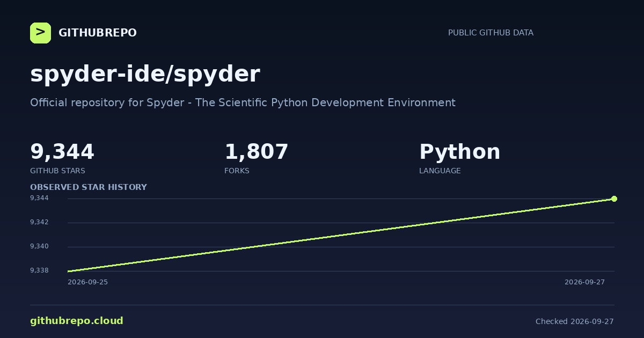Click the green GithubRepo logo icon
The width and height of the screenshot is (644, 338).
point(40,33)
